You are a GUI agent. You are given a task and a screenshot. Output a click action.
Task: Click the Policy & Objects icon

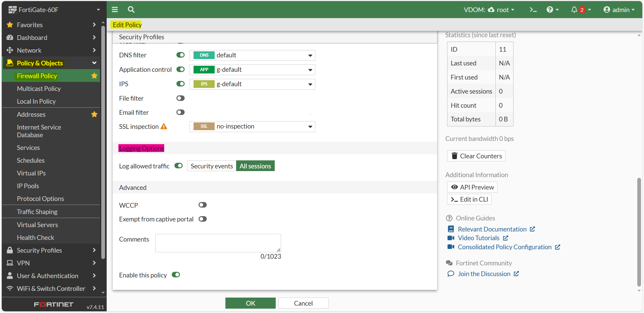coord(10,63)
